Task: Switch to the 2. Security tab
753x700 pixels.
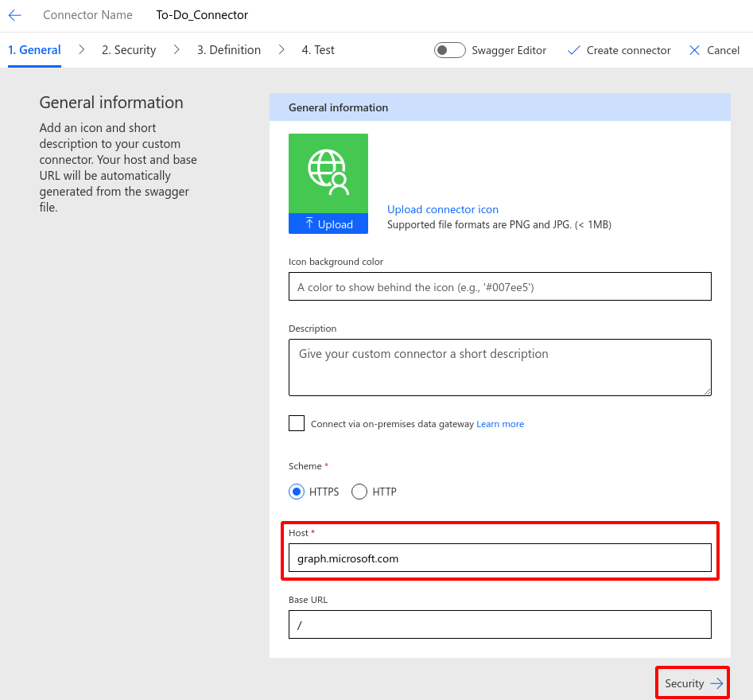Action: 129,50
